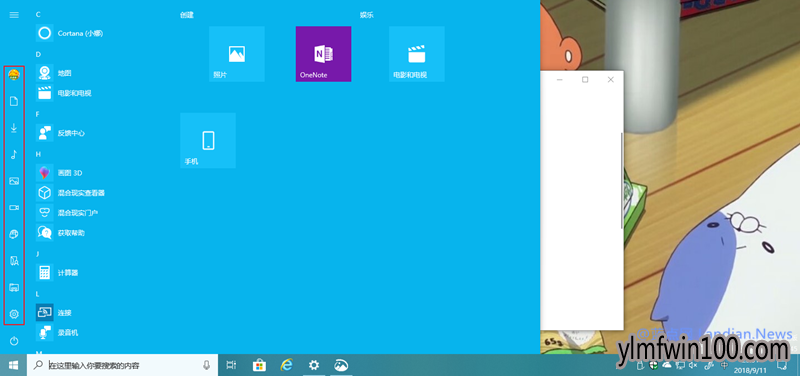Minimize the white window

pos(560,80)
